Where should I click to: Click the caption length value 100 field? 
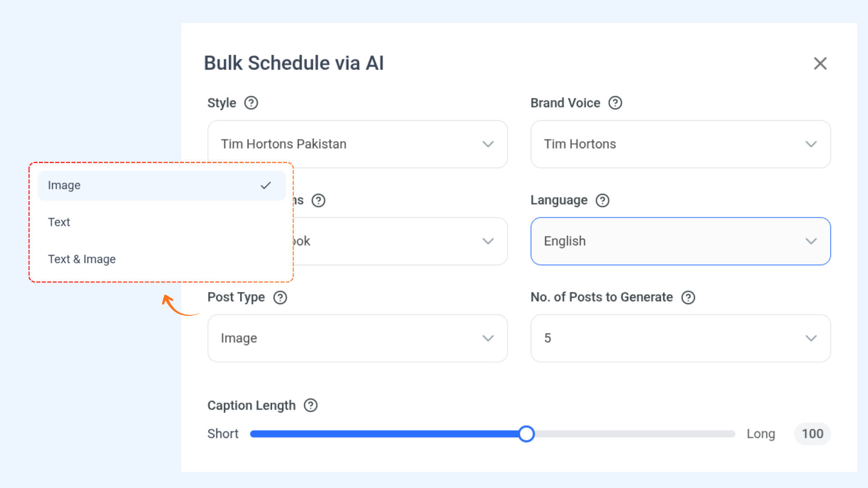click(812, 434)
